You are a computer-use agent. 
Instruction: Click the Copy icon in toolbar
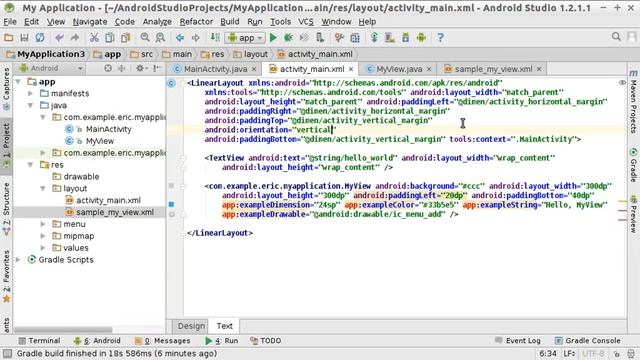(x=110, y=38)
